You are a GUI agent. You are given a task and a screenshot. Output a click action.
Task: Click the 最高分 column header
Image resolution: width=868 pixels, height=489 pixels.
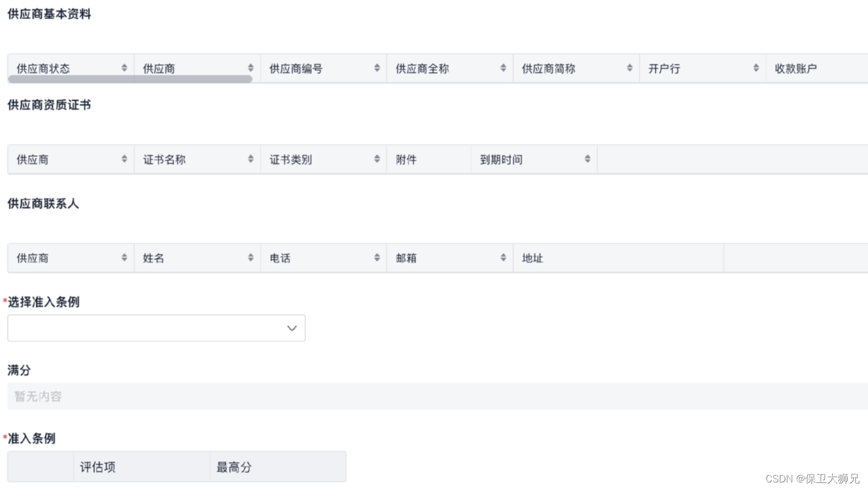[278, 467]
